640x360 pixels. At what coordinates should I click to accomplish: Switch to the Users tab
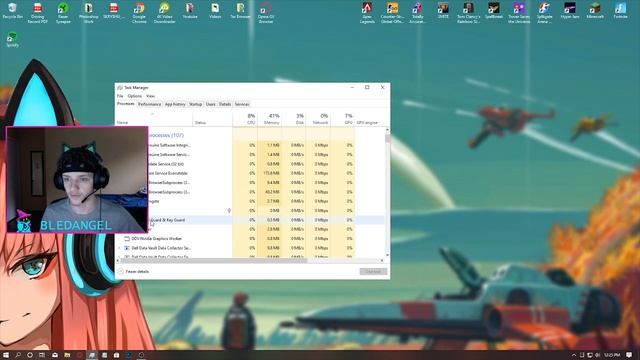[x=211, y=104]
